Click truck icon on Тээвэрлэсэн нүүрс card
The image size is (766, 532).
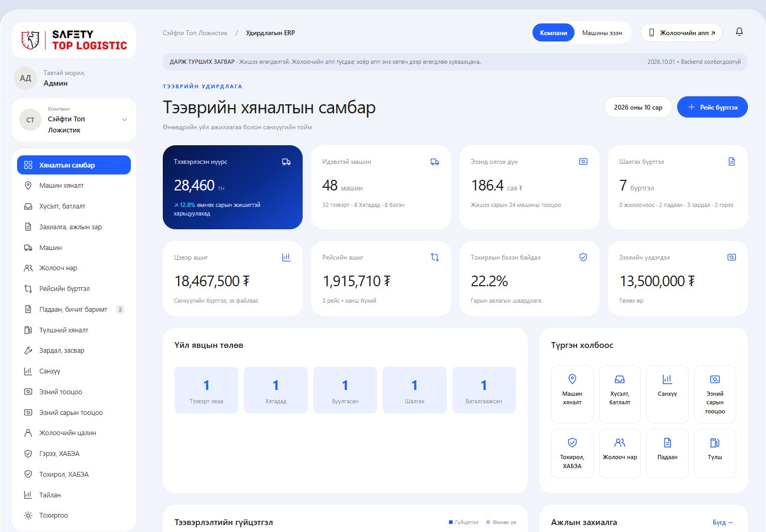pyautogui.click(x=286, y=162)
